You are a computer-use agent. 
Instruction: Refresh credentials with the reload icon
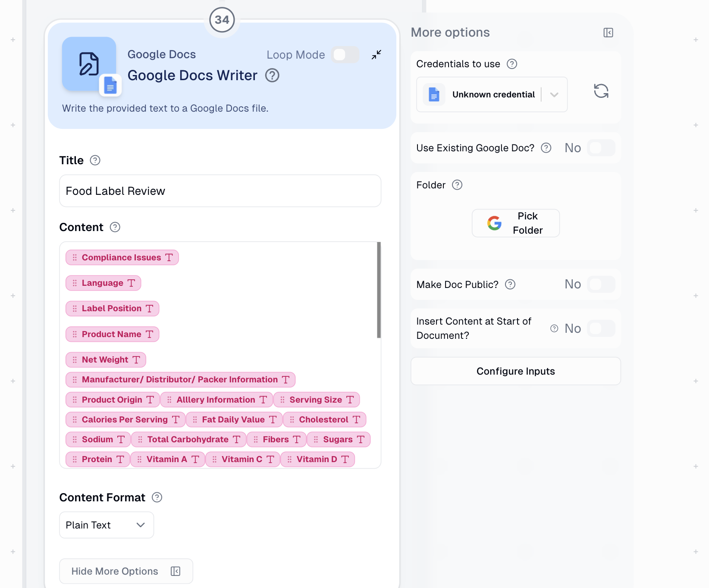coord(601,91)
